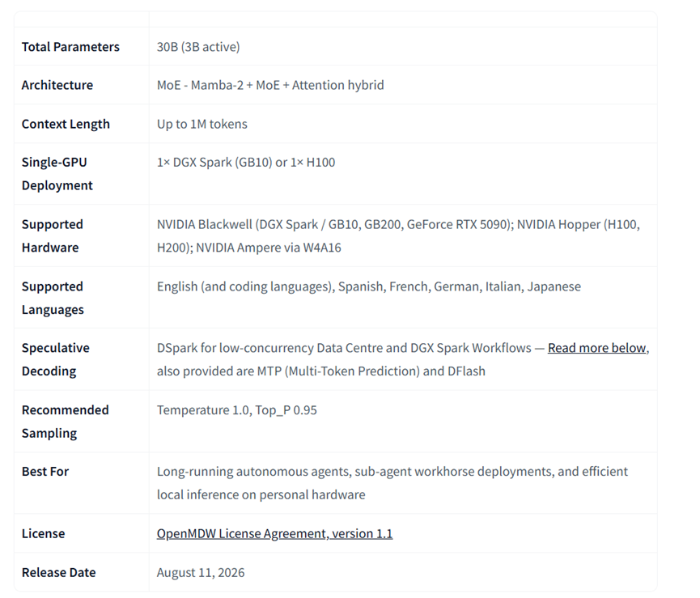This screenshot has height=598, width=700.
Task: Click the Architecture row label
Action: tap(57, 85)
